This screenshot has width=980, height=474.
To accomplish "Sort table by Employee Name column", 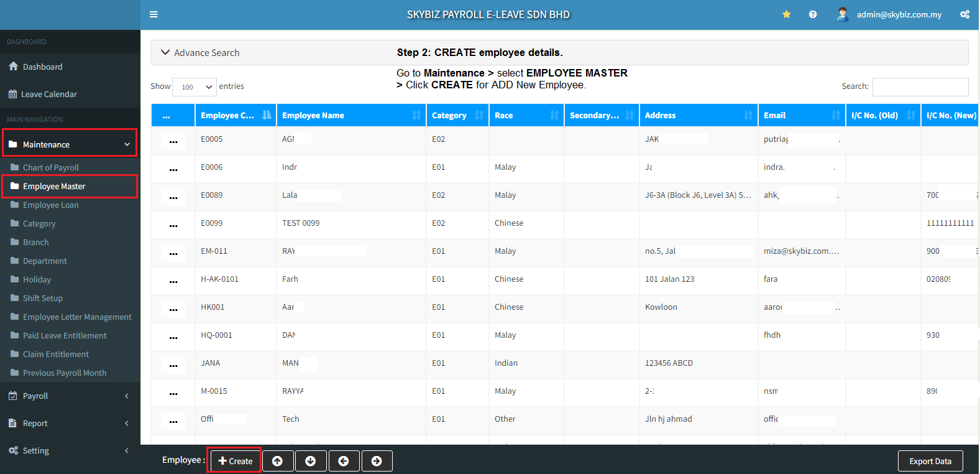I will coord(351,115).
